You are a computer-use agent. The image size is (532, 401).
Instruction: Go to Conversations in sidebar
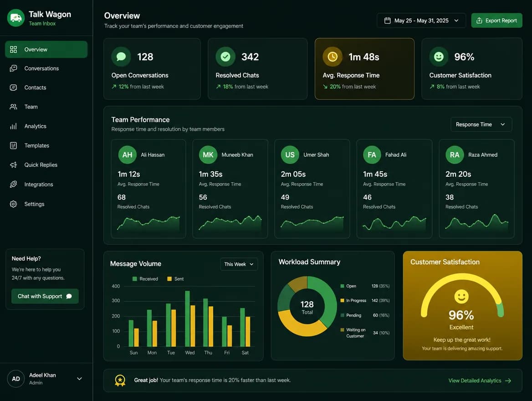point(46,68)
